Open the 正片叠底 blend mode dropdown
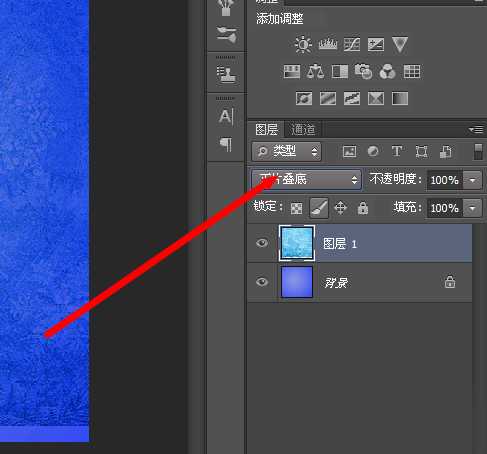The height and width of the screenshot is (454, 487). pyautogui.click(x=306, y=180)
